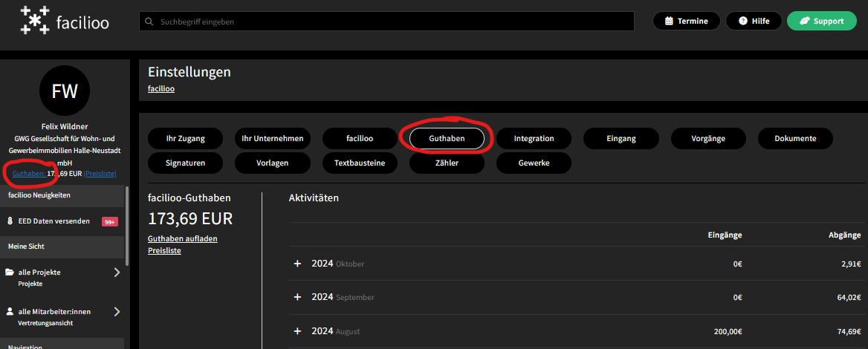
Task: Open the Ihr Unternehmen tab
Action: [272, 138]
